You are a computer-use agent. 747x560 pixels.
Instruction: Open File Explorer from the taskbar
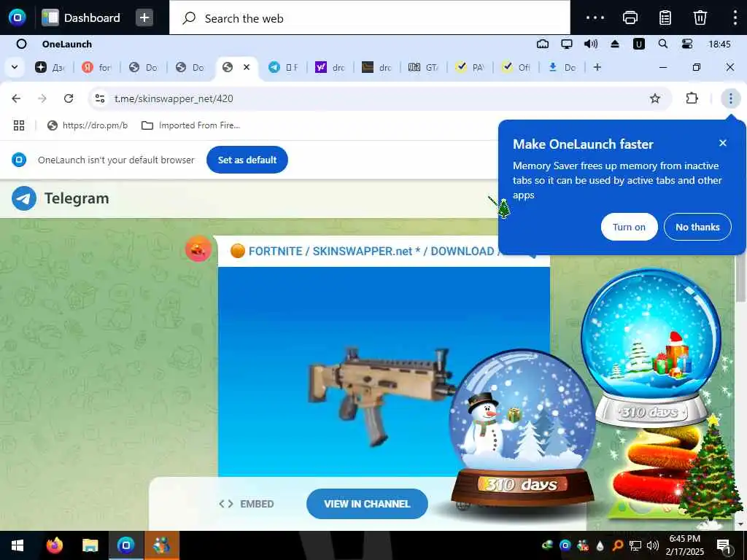[90, 545]
